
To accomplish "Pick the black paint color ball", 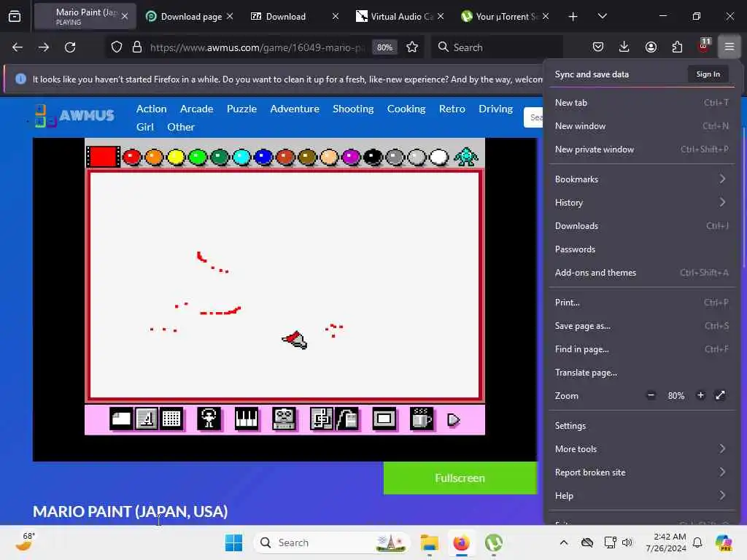I will point(373,157).
